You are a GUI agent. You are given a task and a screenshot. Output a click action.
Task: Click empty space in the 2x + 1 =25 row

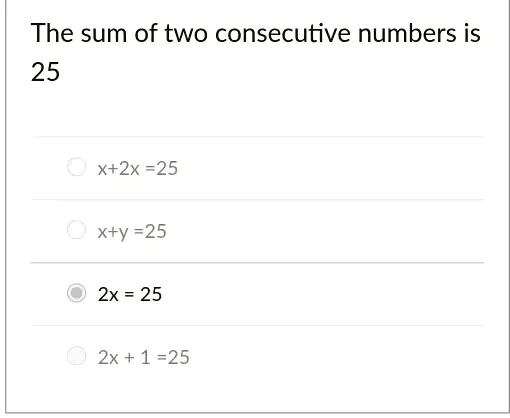coord(337,357)
